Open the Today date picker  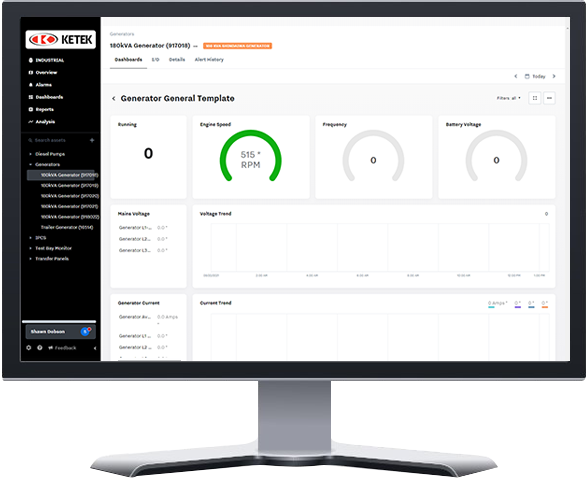(535, 76)
